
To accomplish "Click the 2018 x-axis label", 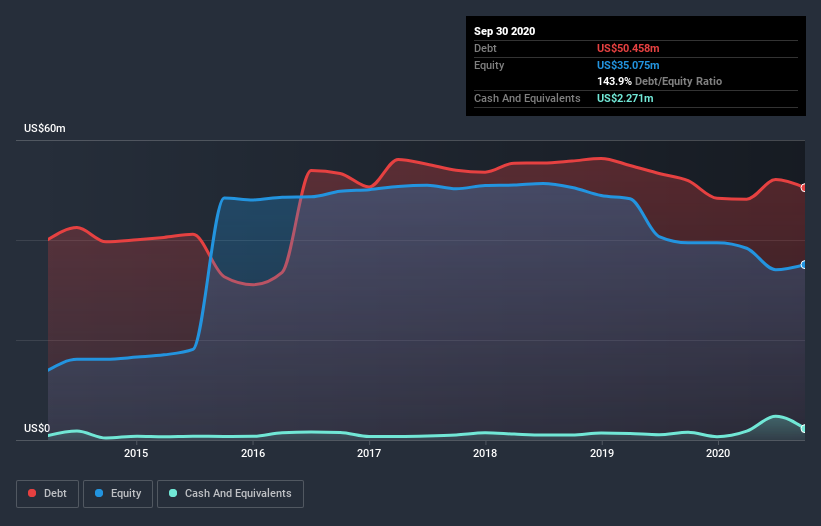I will tap(485, 453).
